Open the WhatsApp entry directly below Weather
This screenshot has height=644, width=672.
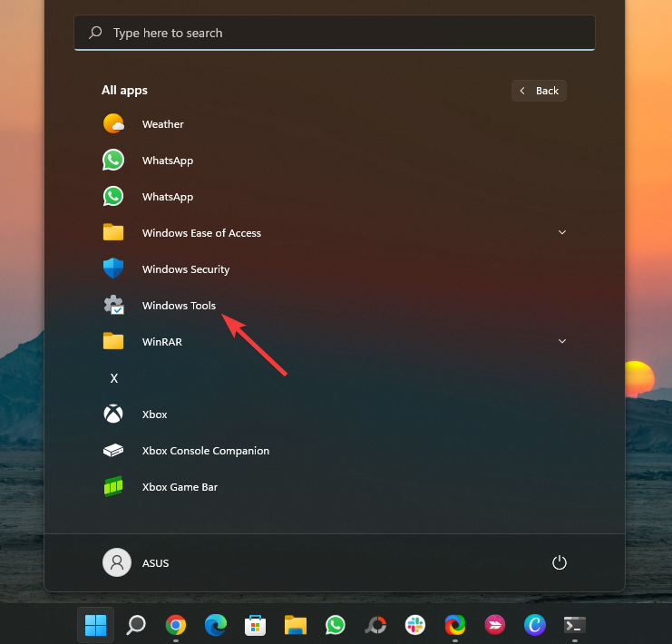click(335, 161)
